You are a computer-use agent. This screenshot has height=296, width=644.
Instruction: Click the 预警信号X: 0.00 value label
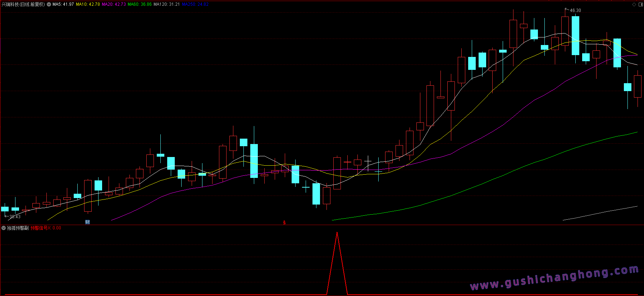(46, 228)
